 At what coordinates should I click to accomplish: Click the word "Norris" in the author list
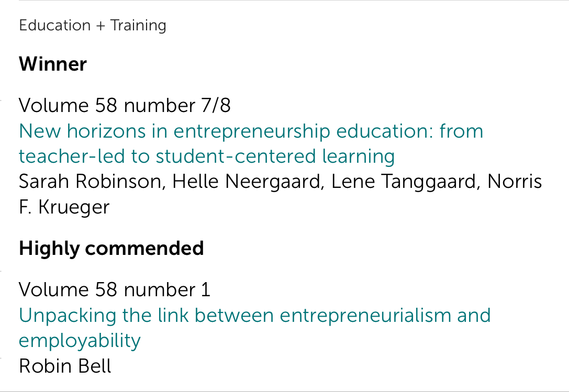tap(515, 182)
